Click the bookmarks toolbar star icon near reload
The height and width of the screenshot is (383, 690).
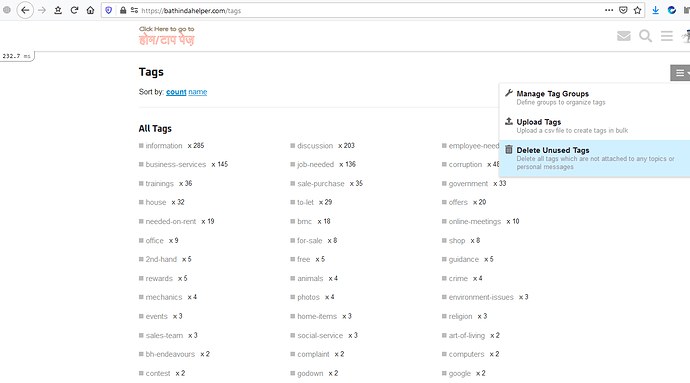58,10
